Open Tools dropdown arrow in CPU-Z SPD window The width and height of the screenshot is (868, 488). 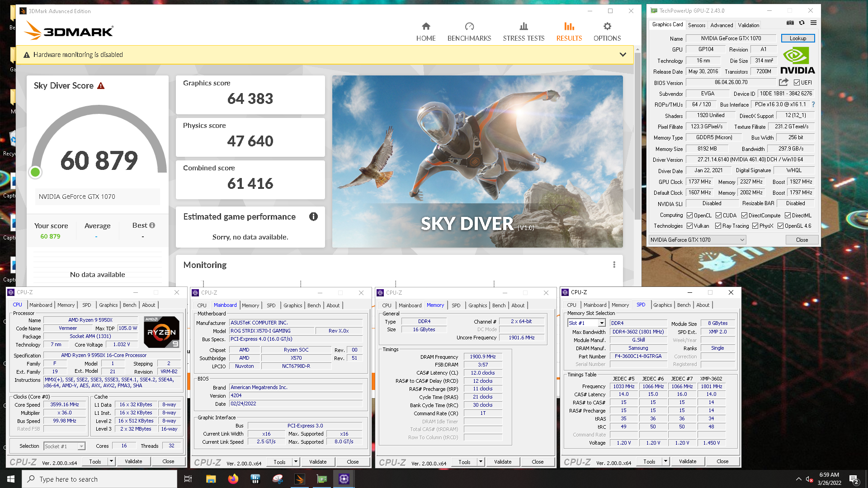click(665, 461)
